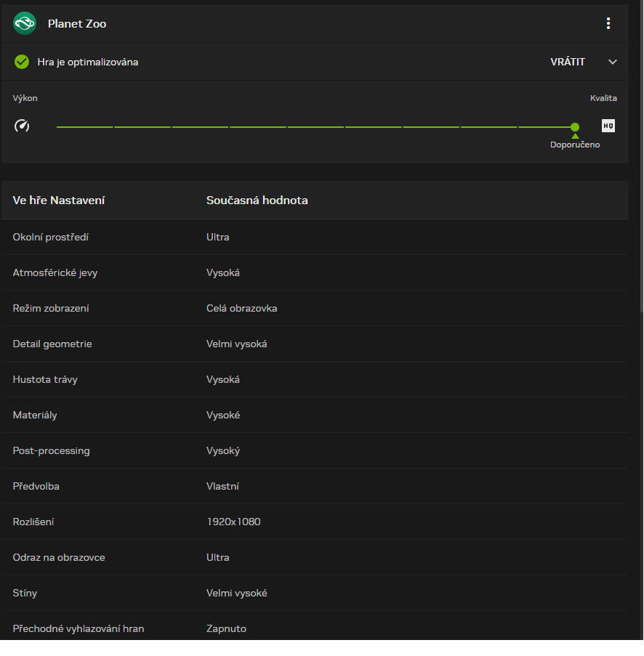This screenshot has width=644, height=656.
Task: Click the 'Vysoký' value
Action: coord(223,450)
